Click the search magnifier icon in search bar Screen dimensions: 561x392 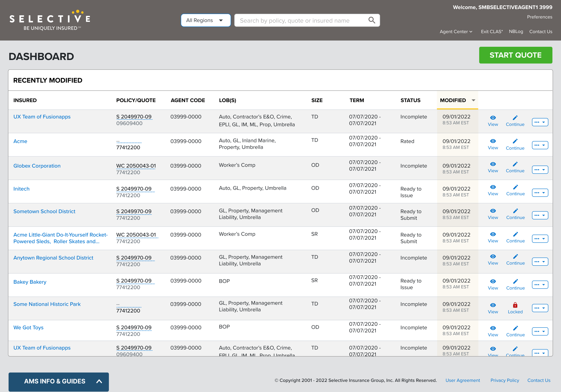[x=371, y=20]
